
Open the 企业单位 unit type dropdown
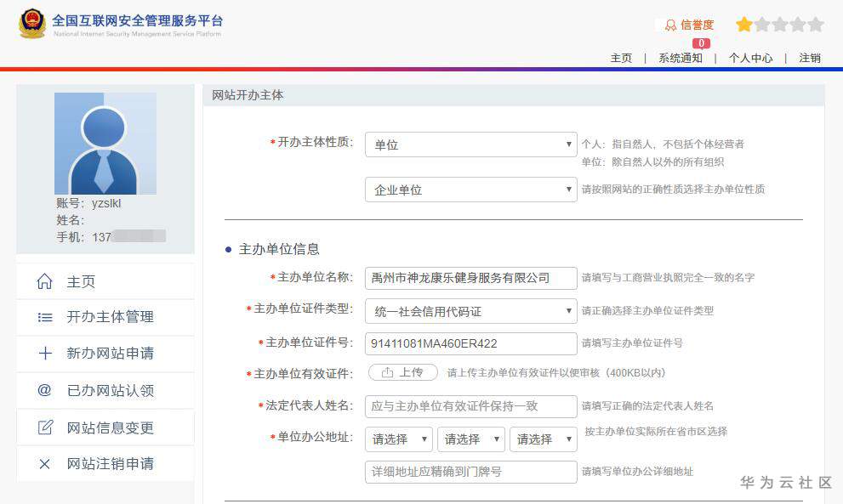471,190
